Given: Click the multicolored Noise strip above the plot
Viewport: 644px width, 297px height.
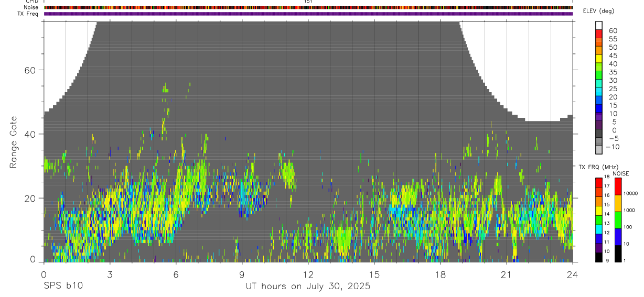Looking at the screenshot, I should click(308, 7).
